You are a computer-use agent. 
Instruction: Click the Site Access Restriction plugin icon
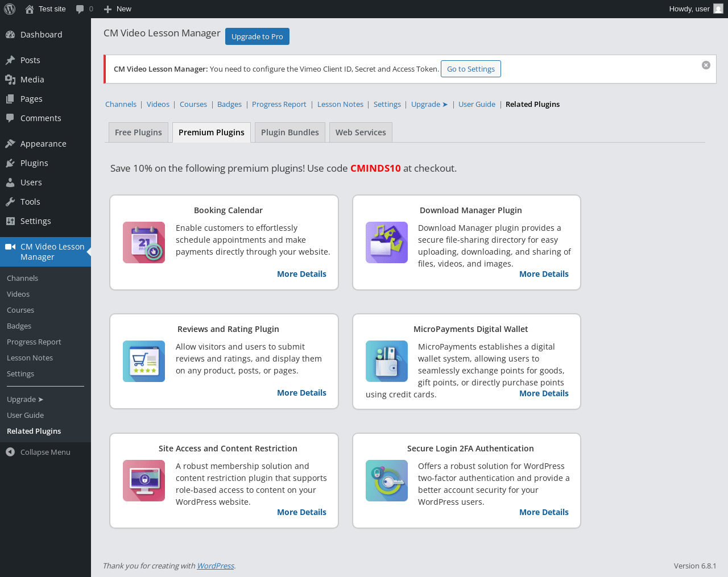pyautogui.click(x=144, y=481)
